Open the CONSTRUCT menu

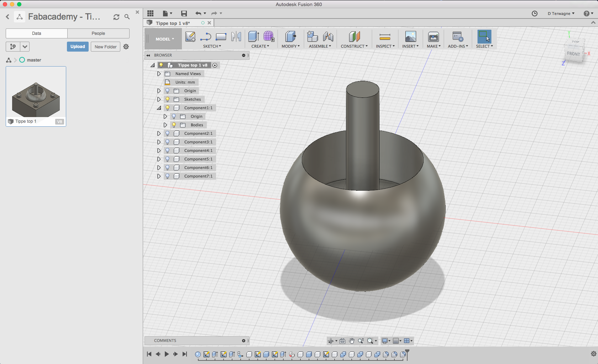354,46
